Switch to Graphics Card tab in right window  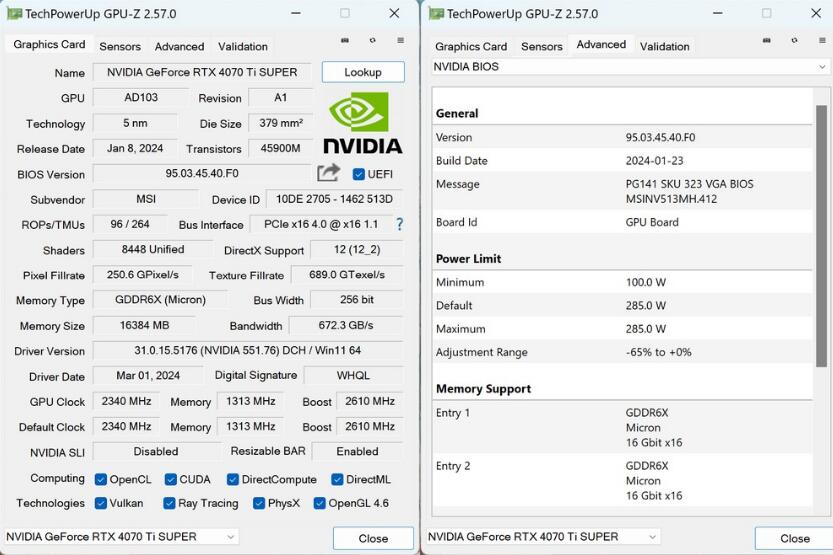[471, 47]
